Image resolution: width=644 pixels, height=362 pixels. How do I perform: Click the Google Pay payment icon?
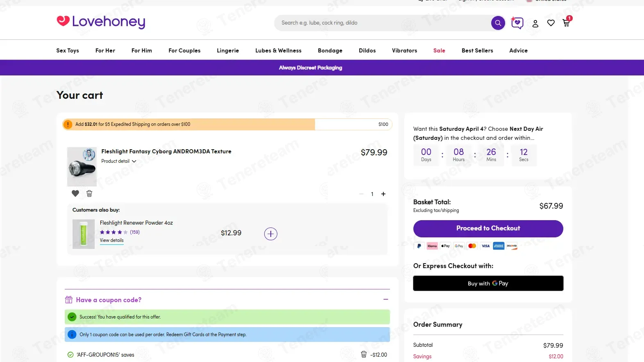tap(459, 246)
